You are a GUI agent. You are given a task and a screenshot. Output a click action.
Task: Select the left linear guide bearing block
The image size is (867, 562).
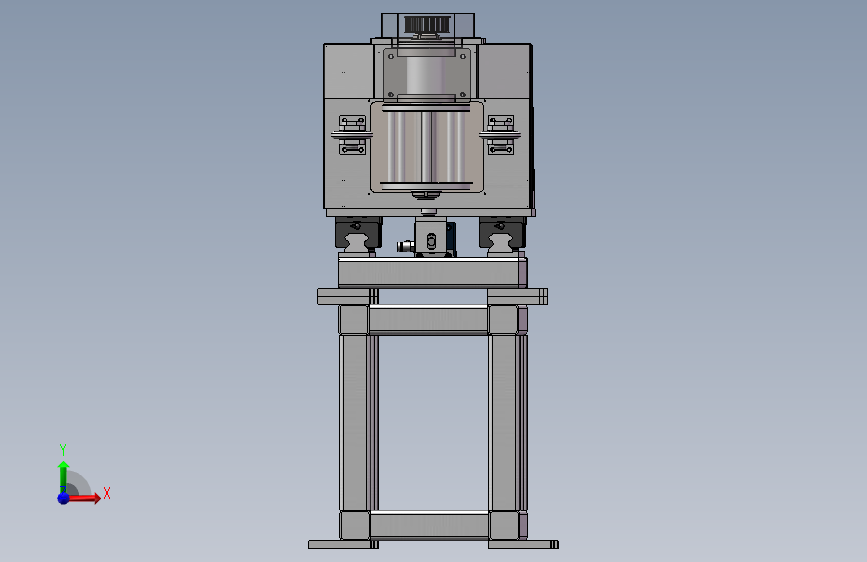pos(358,233)
